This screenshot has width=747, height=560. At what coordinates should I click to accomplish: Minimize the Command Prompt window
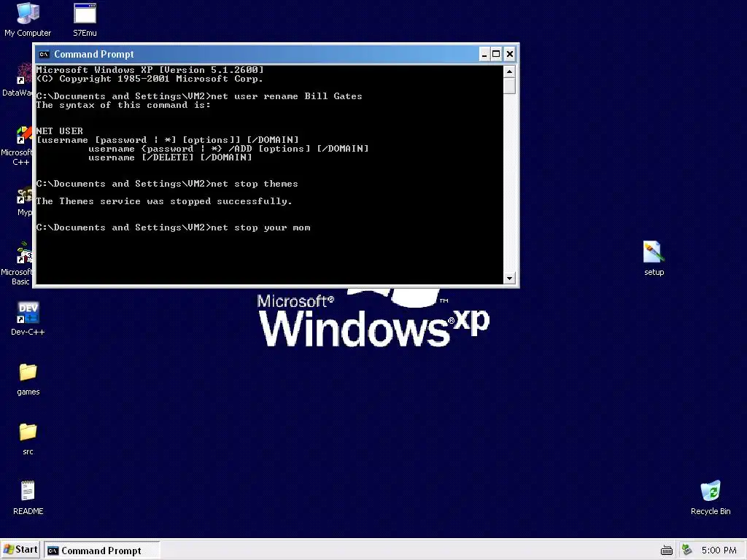[x=484, y=54]
